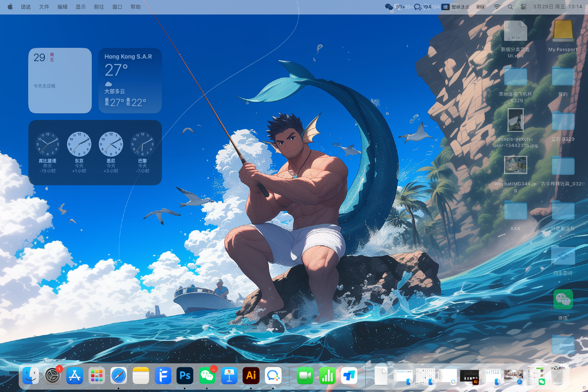The width and height of the screenshot is (588, 392).
Task: Launch Adobe Illustrator from the Dock
Action: click(251, 376)
